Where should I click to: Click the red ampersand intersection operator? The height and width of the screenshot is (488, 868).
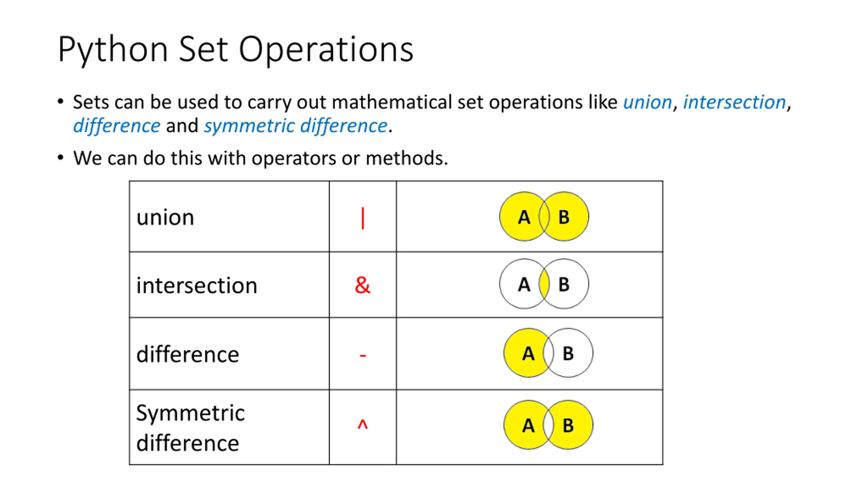pos(362,285)
